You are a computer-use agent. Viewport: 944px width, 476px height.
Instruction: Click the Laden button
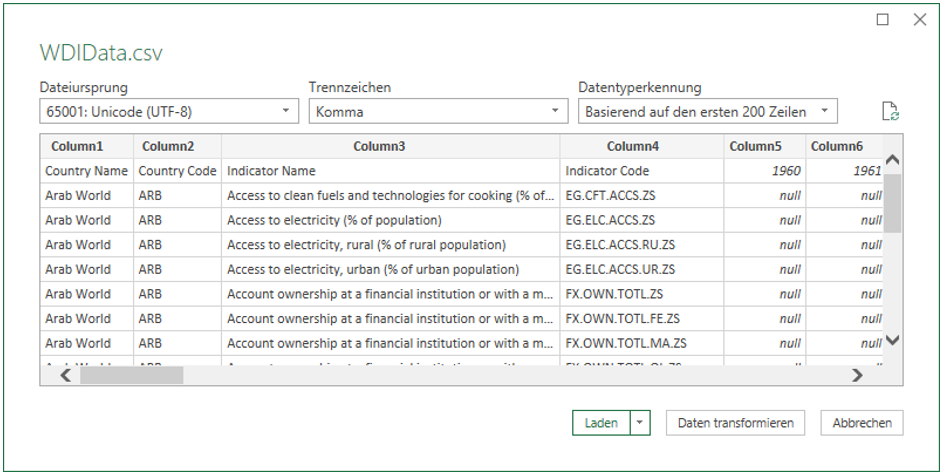tap(601, 423)
